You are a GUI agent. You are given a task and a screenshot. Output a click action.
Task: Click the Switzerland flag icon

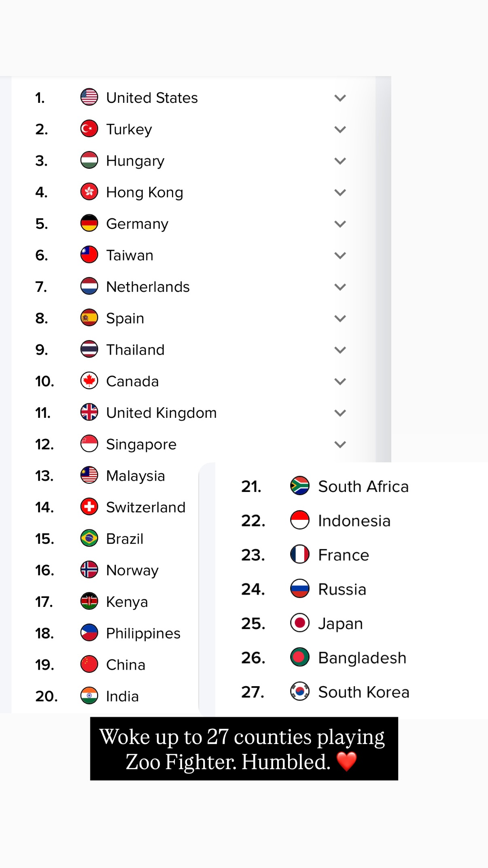[89, 507]
